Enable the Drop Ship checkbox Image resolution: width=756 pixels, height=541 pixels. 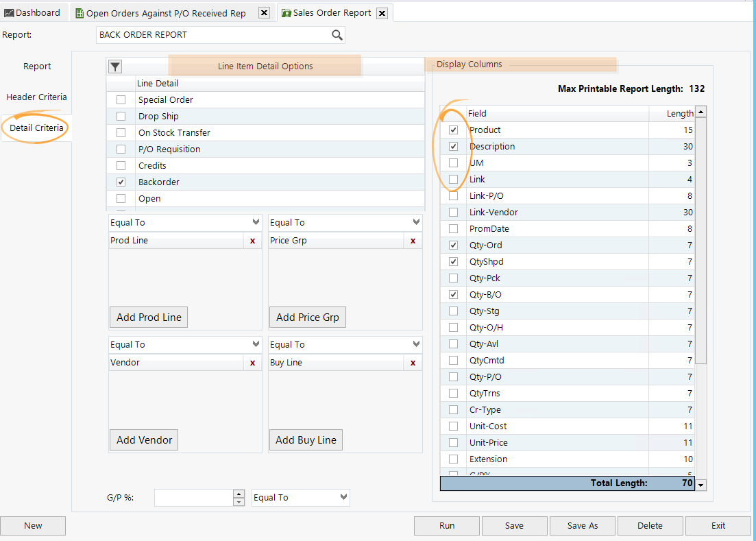pos(121,117)
